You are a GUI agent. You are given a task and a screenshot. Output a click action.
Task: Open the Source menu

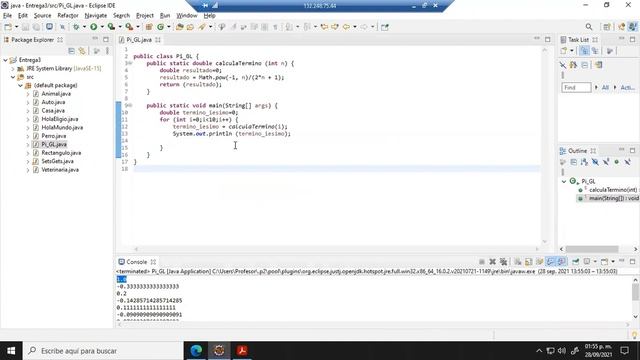pos(42,16)
